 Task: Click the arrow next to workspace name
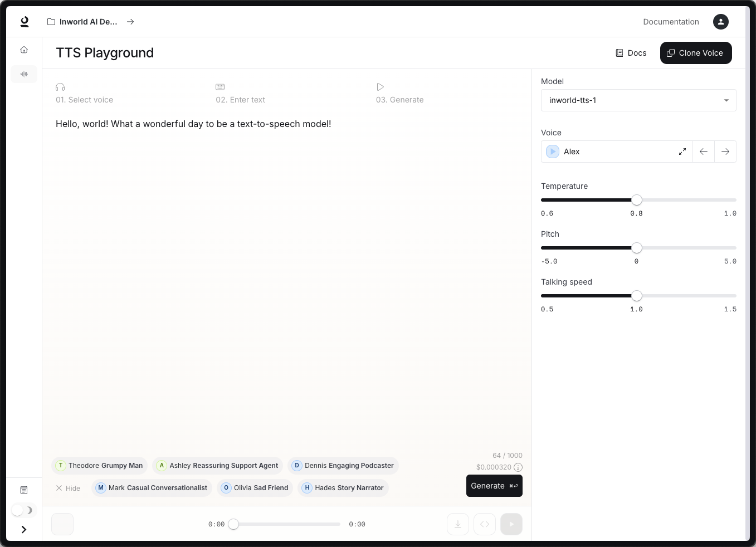point(130,22)
